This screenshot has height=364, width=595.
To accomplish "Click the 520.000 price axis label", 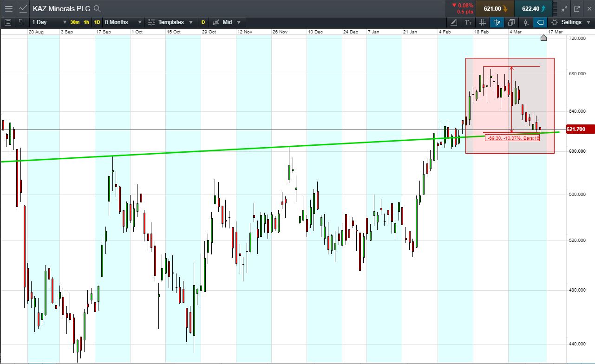I will coord(578,240).
